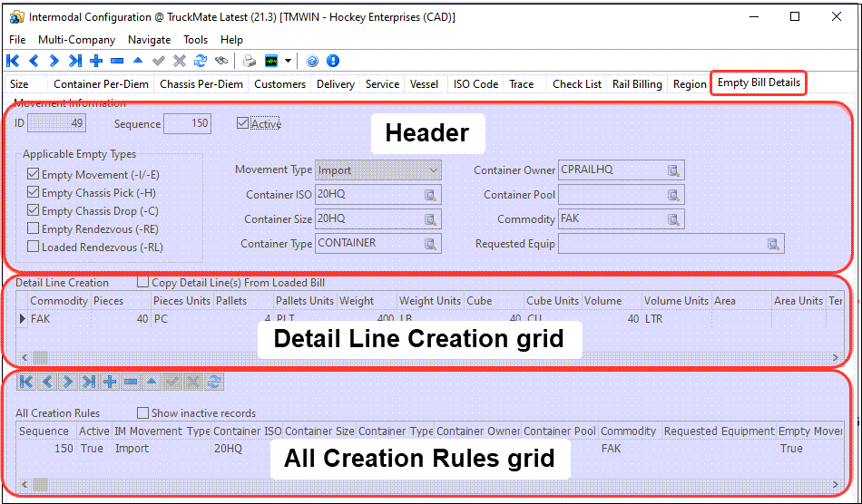Open the monitor icon dropdown arrow in toolbar
This screenshot has width=862, height=504.
click(288, 61)
